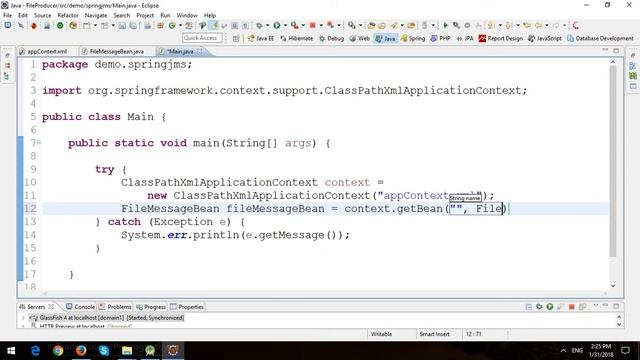Minimize the editor area
Viewport: 640px width, 360px height.
605,50
